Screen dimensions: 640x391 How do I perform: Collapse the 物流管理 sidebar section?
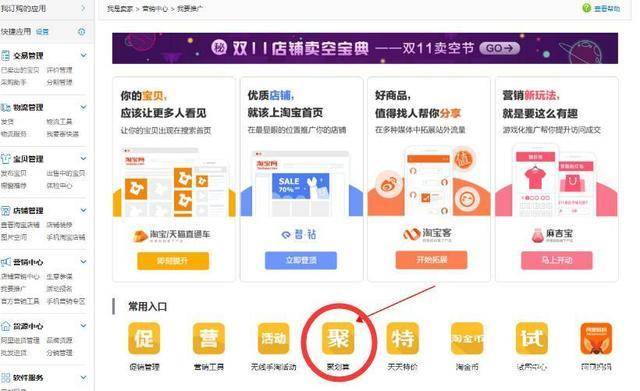coord(83,107)
